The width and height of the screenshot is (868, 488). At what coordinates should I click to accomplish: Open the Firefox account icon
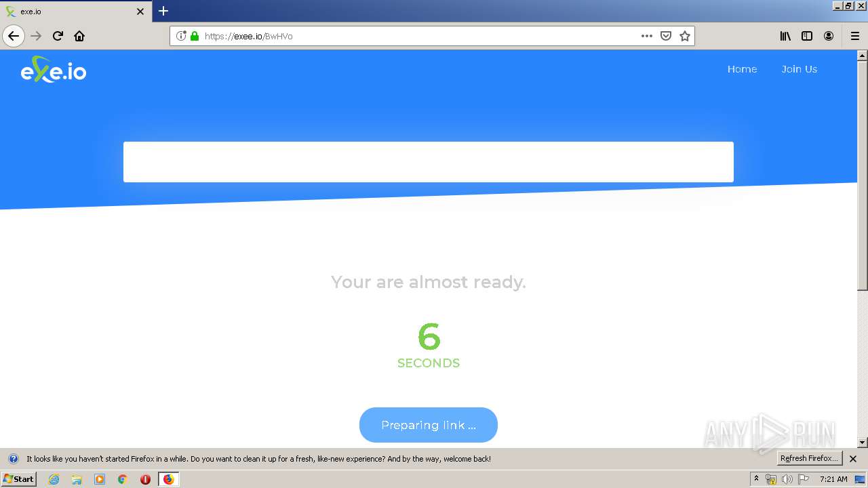pyautogui.click(x=829, y=36)
